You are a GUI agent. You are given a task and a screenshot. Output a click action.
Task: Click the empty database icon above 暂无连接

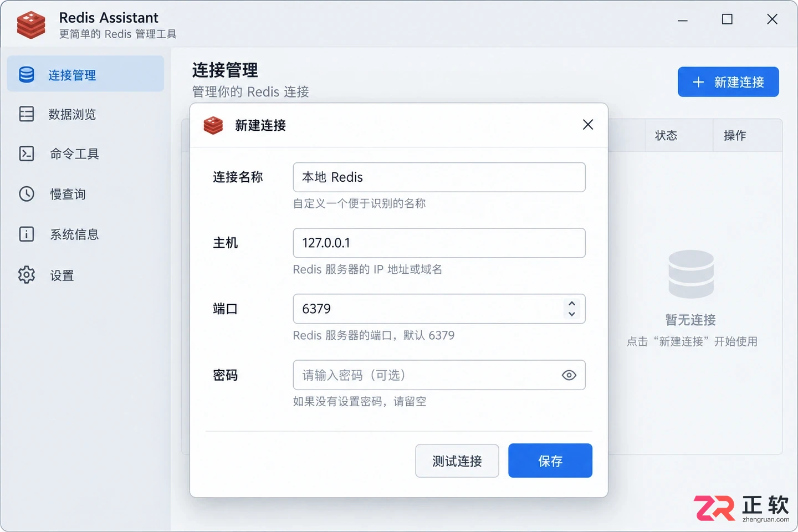[691, 274]
